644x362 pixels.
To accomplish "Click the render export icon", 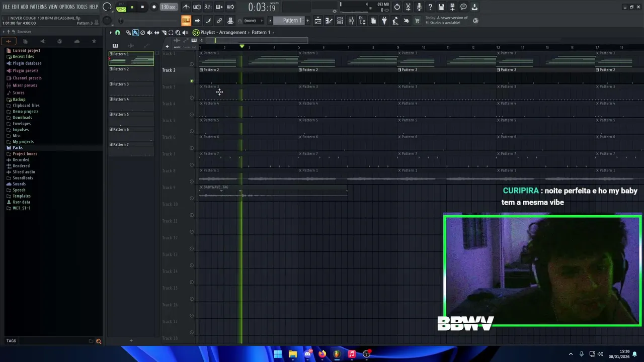I will pos(452,7).
